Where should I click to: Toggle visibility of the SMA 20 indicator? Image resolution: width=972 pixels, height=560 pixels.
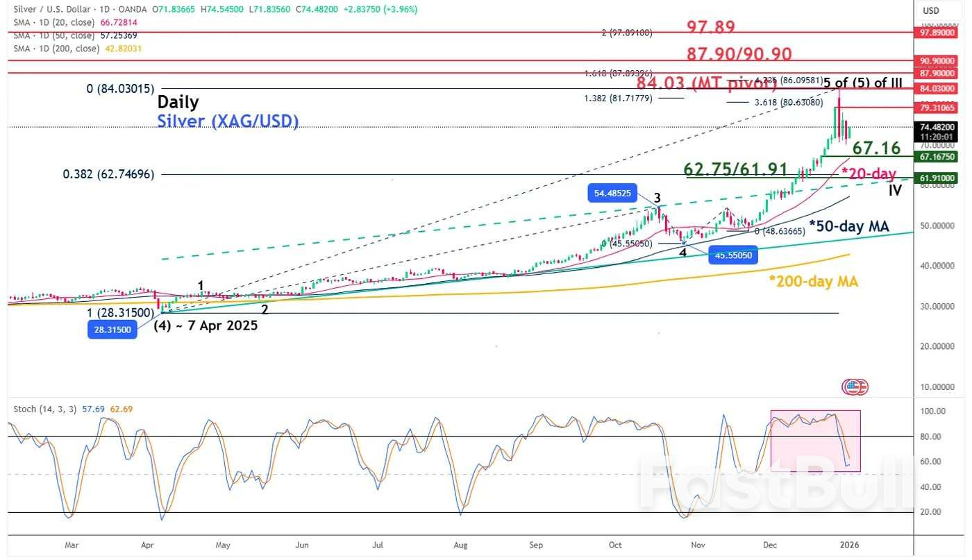pos(56,22)
